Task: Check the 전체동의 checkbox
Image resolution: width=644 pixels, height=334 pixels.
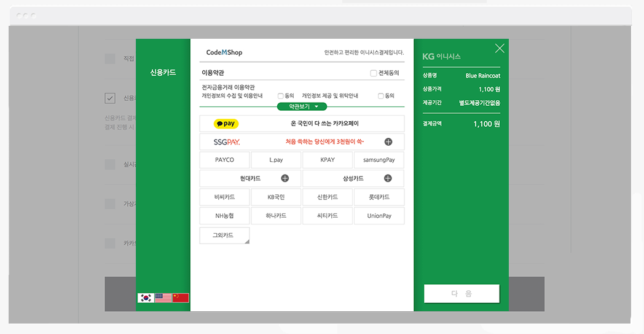Action: [374, 73]
